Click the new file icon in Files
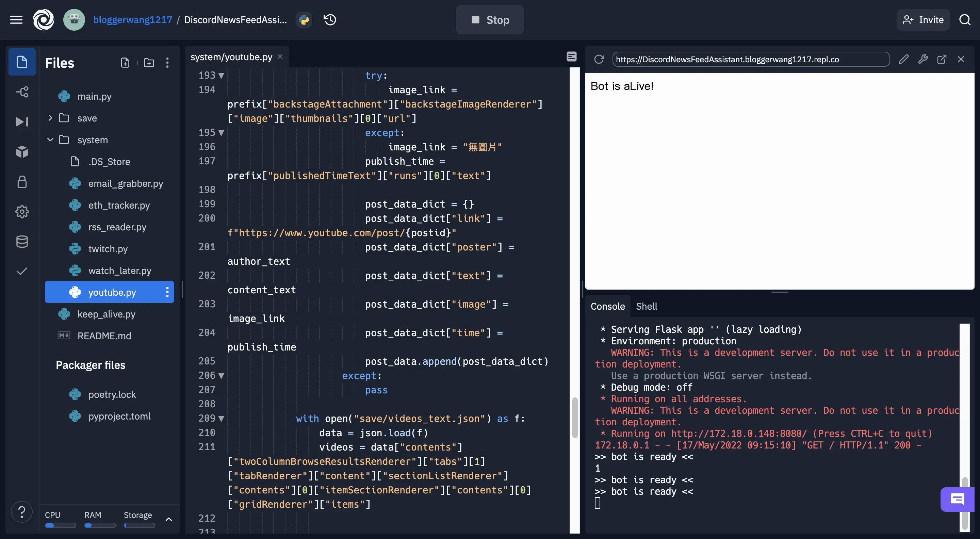 click(x=125, y=63)
